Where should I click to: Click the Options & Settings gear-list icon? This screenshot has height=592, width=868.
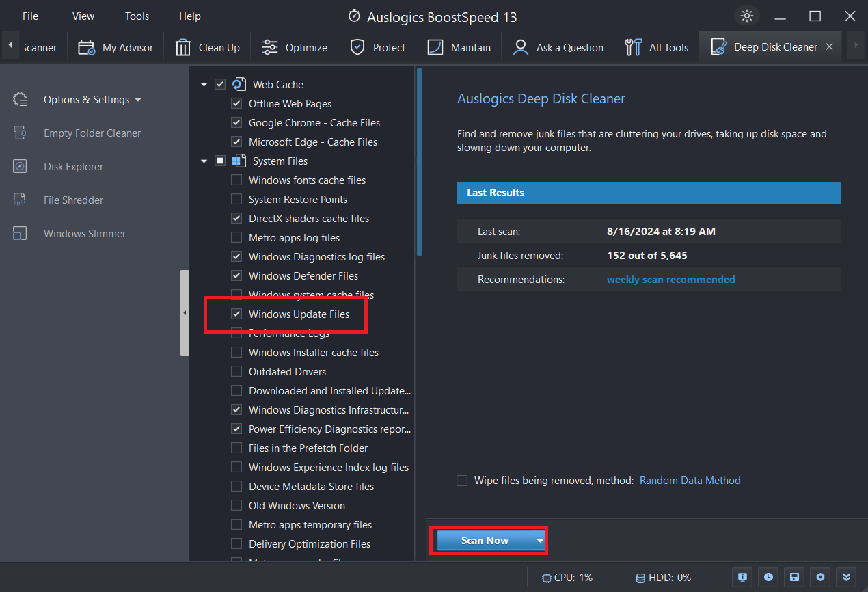(20, 100)
